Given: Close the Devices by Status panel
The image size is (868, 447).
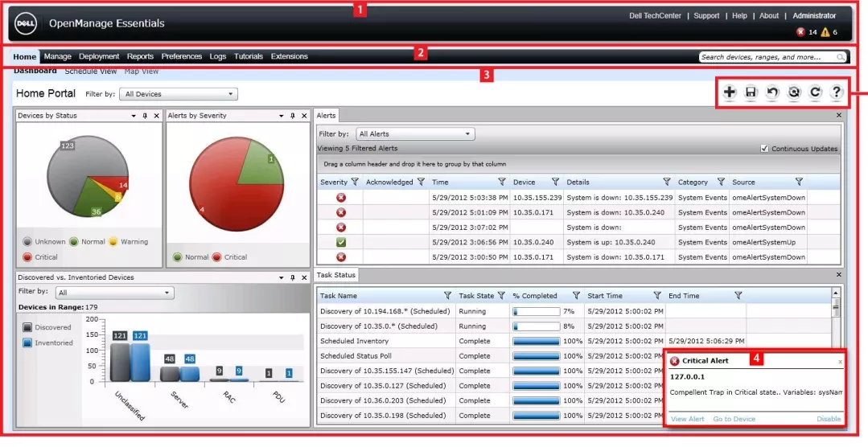Looking at the screenshot, I should (157, 116).
